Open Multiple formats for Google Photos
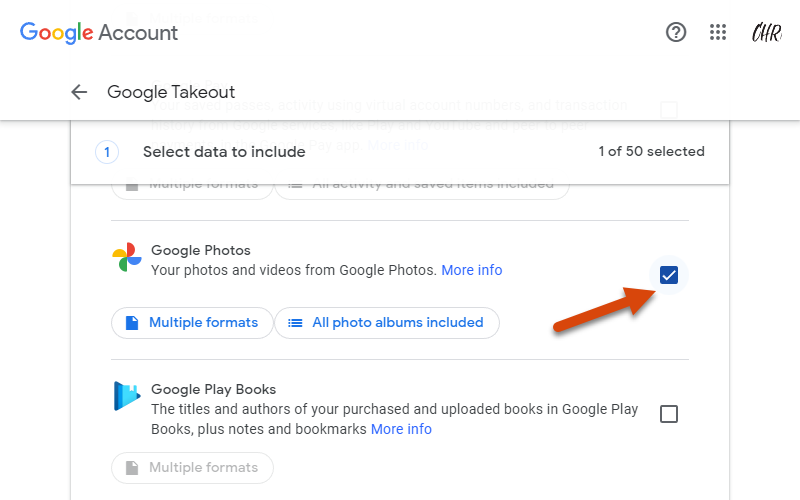 192,322
